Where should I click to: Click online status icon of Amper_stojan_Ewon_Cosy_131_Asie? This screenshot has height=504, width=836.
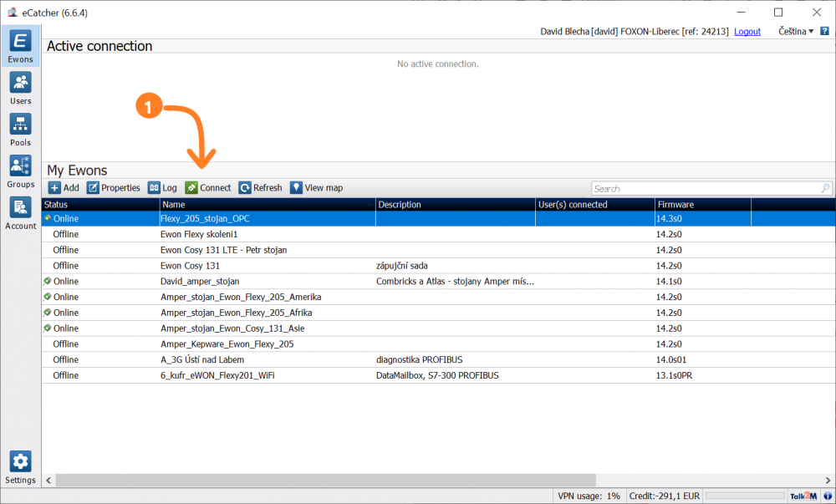point(48,328)
